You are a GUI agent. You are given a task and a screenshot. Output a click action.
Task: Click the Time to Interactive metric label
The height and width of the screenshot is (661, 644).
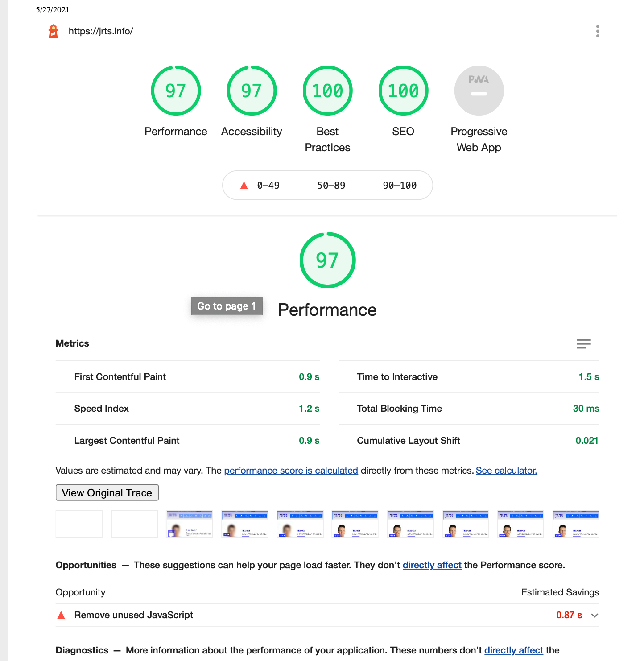[397, 377]
